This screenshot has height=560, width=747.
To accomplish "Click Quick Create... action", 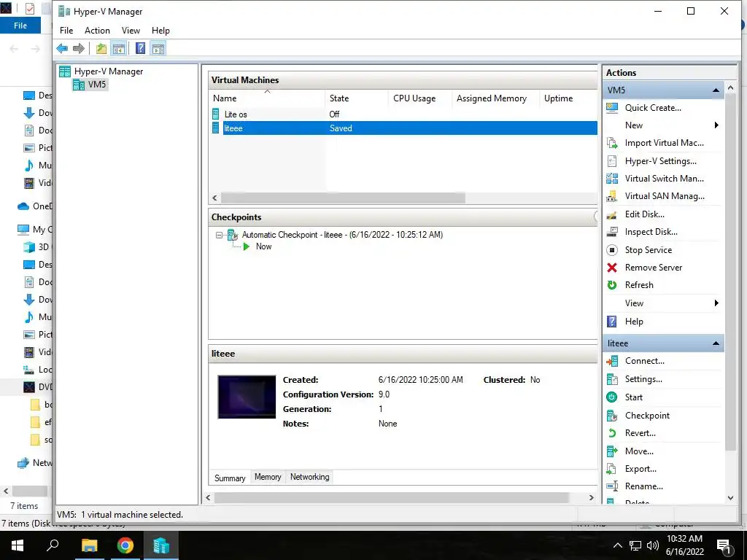I will click(x=653, y=108).
